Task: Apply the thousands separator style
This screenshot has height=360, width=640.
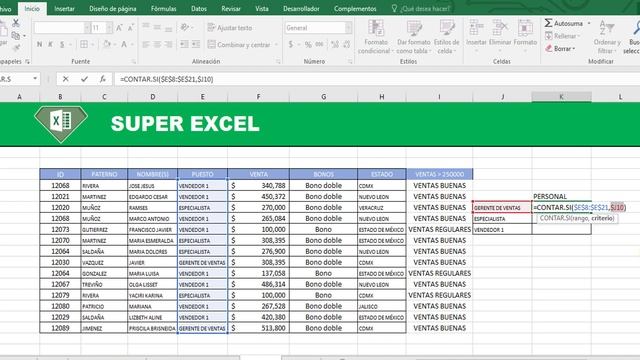Action: [x=320, y=44]
